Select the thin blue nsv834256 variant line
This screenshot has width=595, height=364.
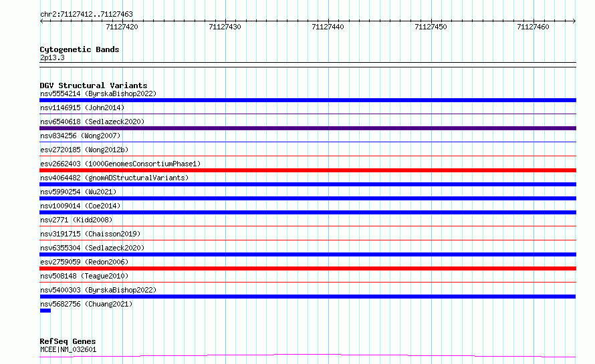[x=308, y=142]
